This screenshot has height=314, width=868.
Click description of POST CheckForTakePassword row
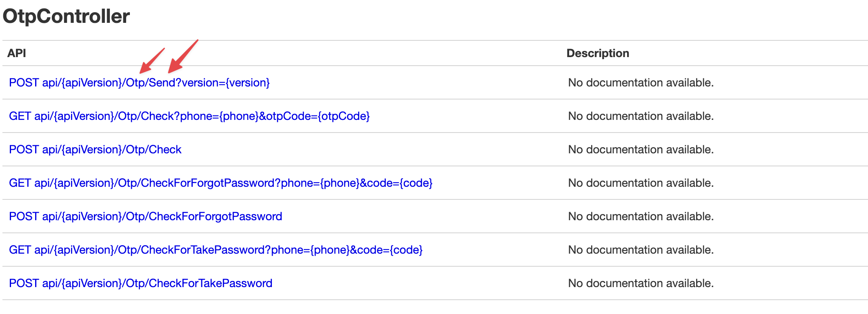click(641, 283)
